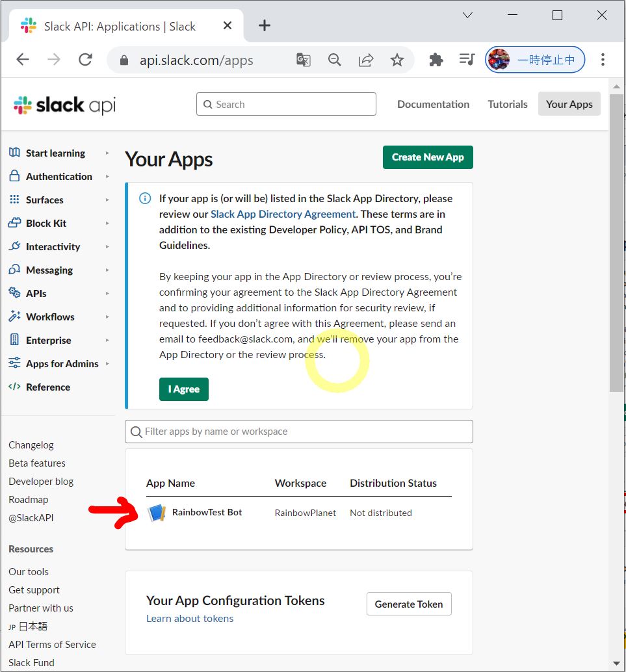Screen dimensions: 626x672
Task: Expand the Start learning section arrow
Action: pyautogui.click(x=107, y=153)
